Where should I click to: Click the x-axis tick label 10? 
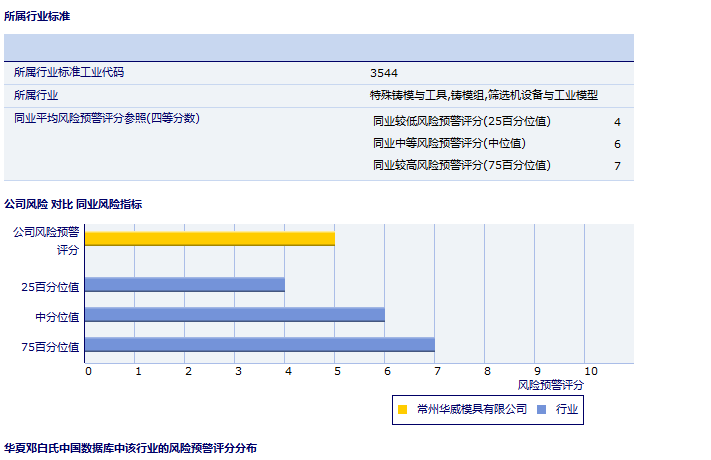[591, 371]
